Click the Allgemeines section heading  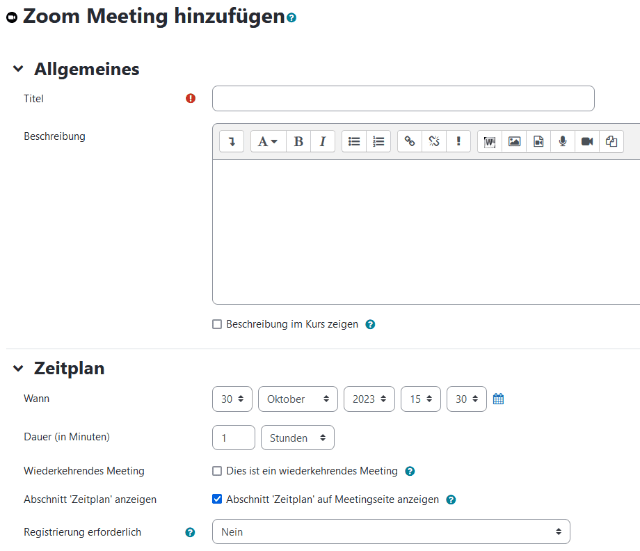coord(87,69)
